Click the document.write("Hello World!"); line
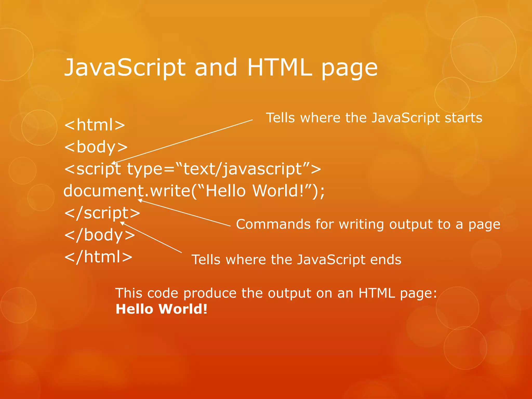This screenshot has height=399, width=532. [x=194, y=191]
